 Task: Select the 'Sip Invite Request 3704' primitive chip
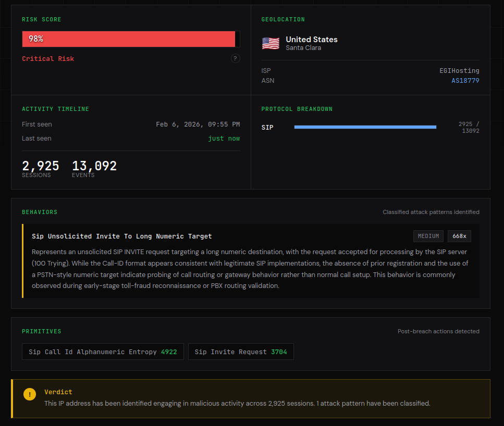click(241, 352)
